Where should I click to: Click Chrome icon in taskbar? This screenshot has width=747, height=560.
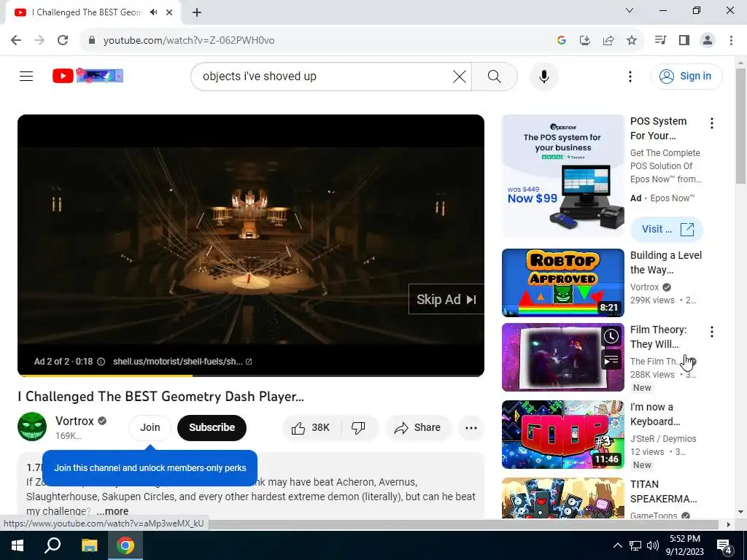[125, 545]
